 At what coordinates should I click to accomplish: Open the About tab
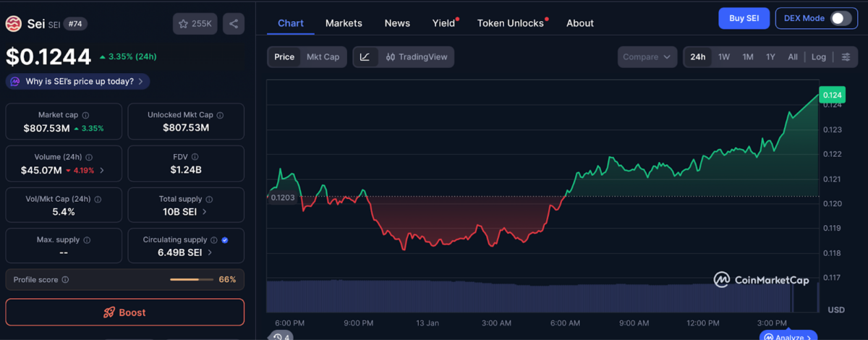580,23
